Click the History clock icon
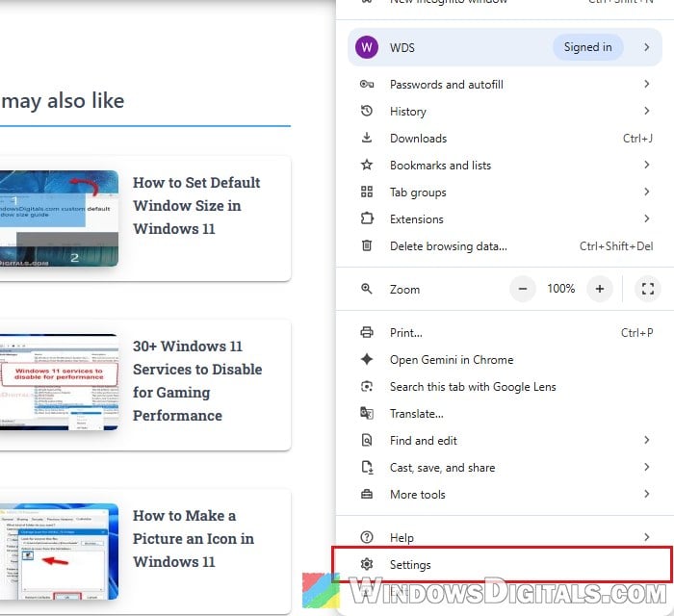 [x=367, y=112]
